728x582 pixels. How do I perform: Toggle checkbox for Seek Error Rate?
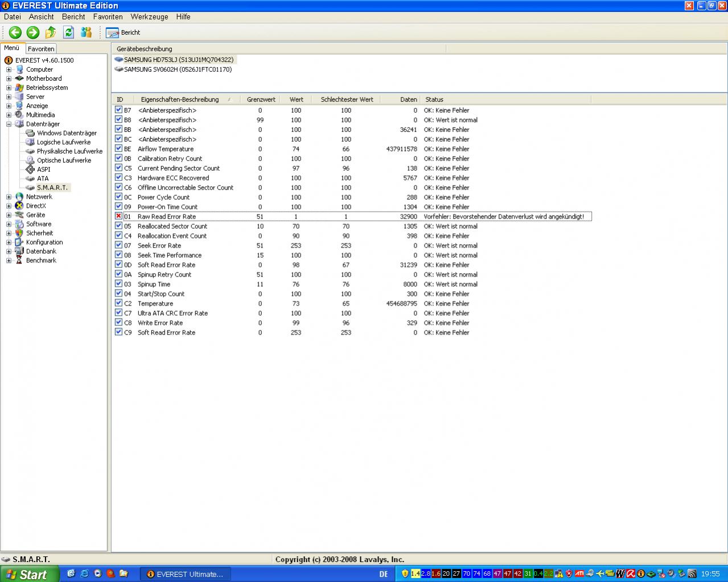coord(118,245)
